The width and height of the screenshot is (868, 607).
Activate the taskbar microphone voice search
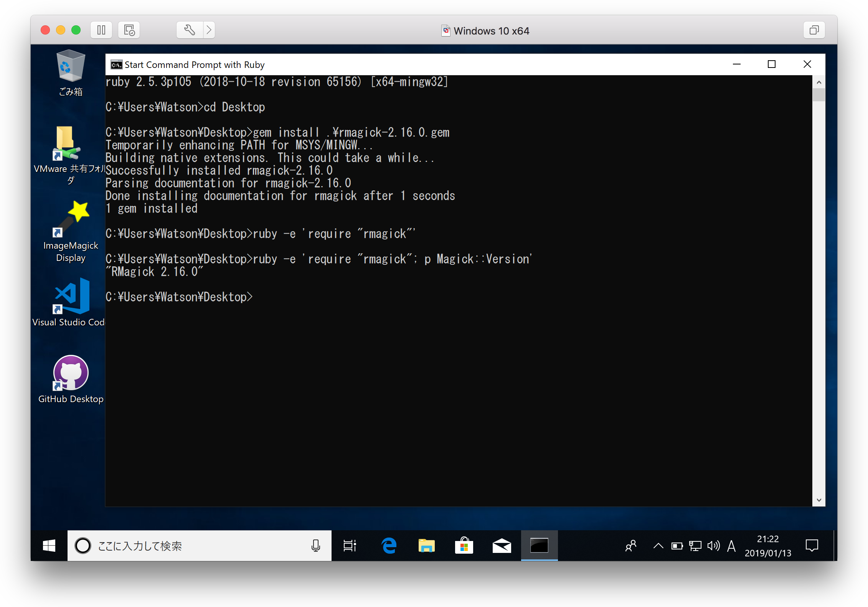click(315, 546)
